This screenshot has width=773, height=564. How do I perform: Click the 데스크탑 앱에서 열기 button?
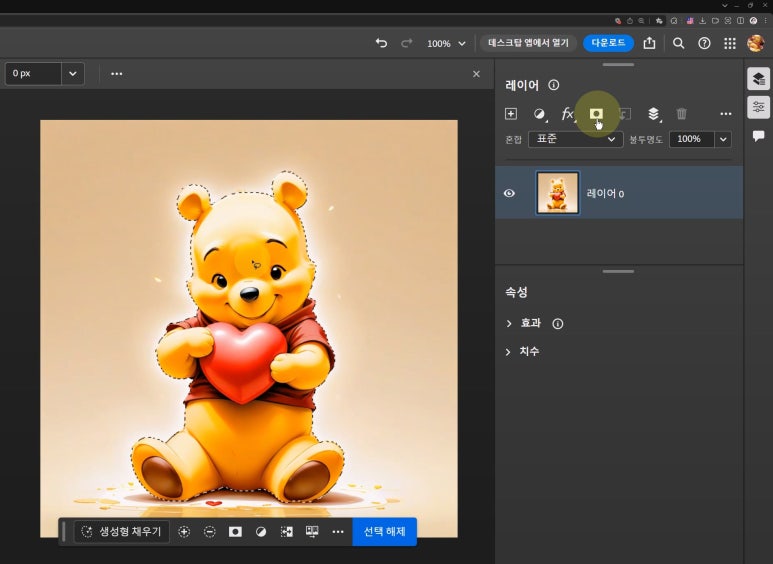tap(528, 43)
